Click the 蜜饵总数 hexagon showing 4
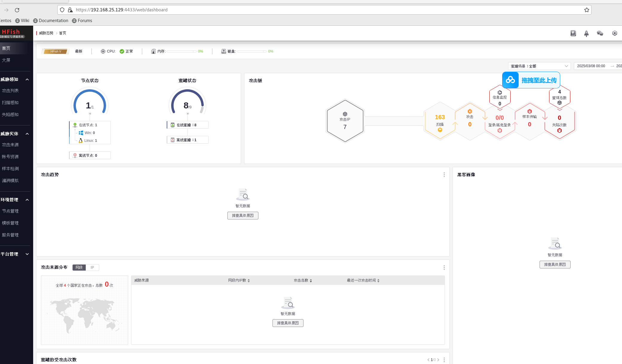Image resolution: width=622 pixels, height=364 pixels. [559, 96]
